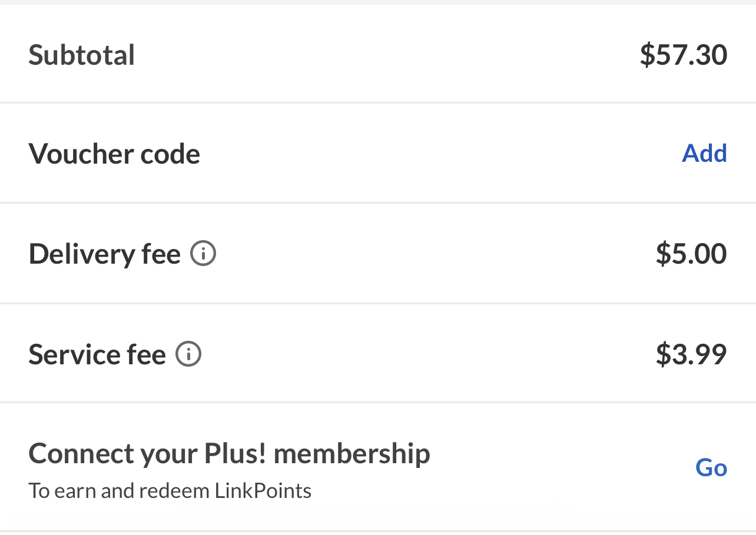Click the divider below Delivery fee row
This screenshot has width=756, height=535.
point(378,304)
